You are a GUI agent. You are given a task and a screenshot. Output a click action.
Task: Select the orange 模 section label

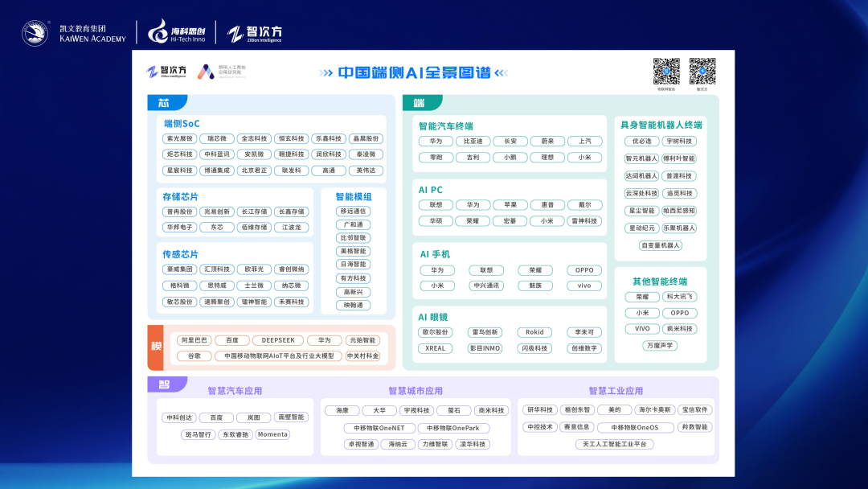(x=156, y=347)
